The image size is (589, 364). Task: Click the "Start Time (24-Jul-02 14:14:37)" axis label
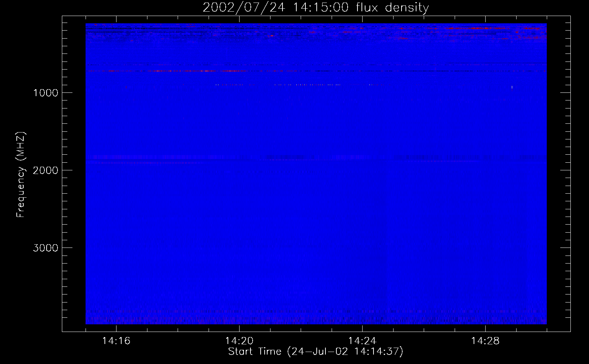[x=316, y=352]
